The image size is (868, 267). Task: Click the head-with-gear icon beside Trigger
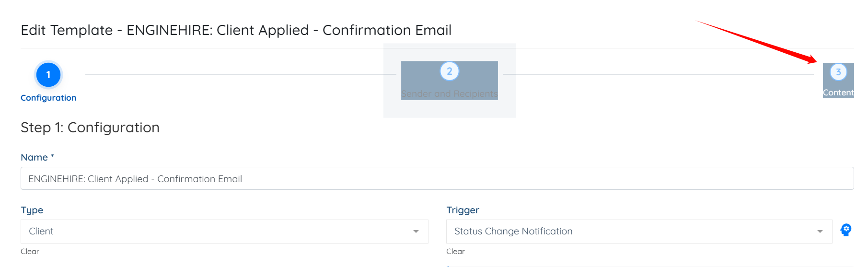[846, 230]
